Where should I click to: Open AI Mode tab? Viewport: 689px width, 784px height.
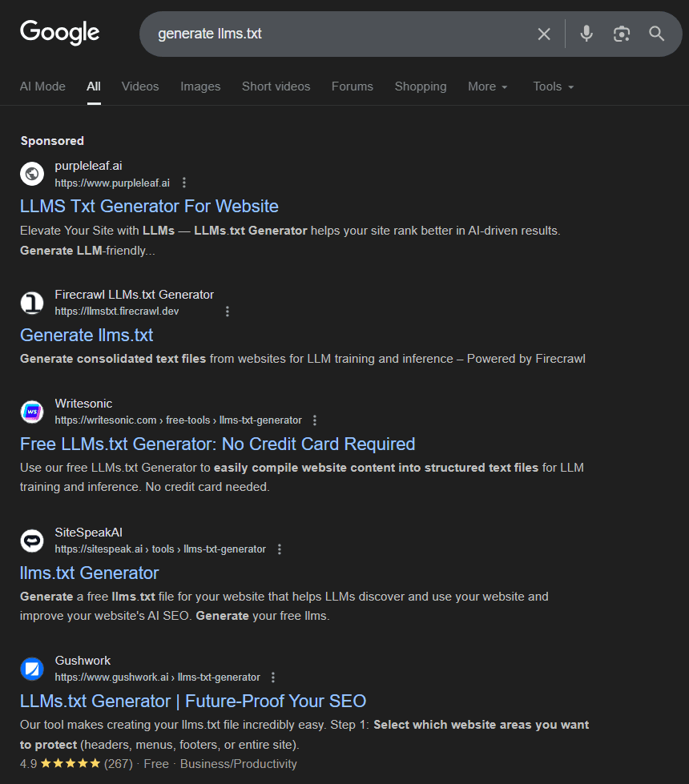click(42, 86)
